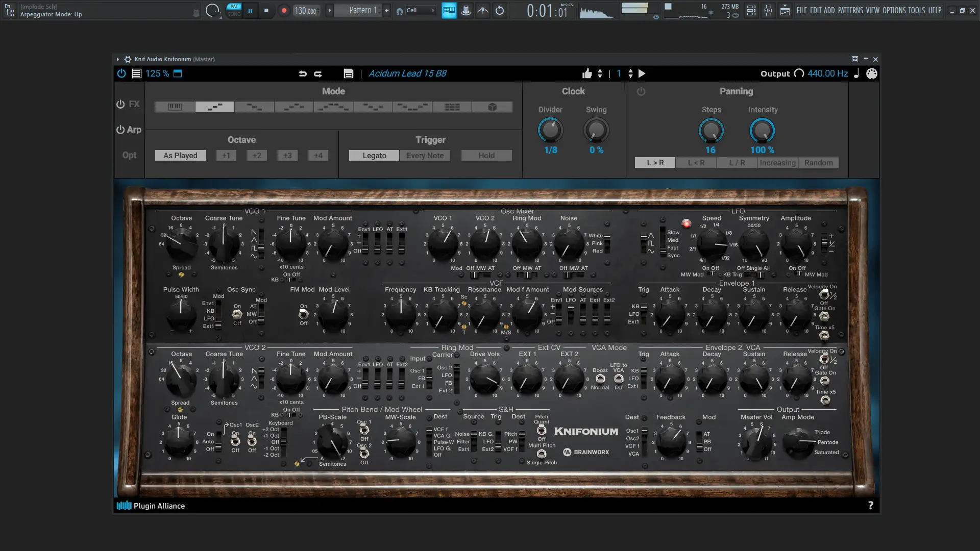980x551 pixels.
Task: Open the TOOLS menu
Action: [916, 10]
